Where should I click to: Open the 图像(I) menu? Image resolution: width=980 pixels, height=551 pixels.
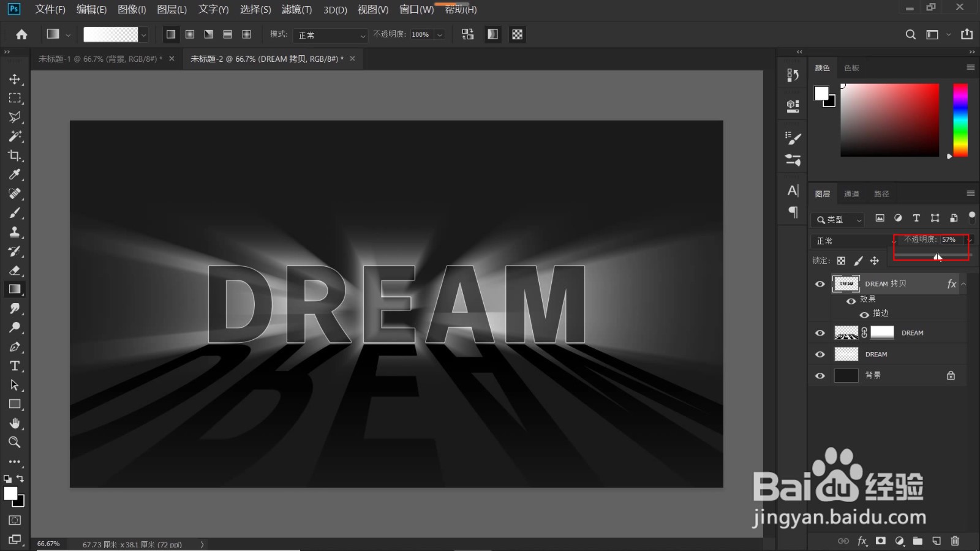(132, 10)
